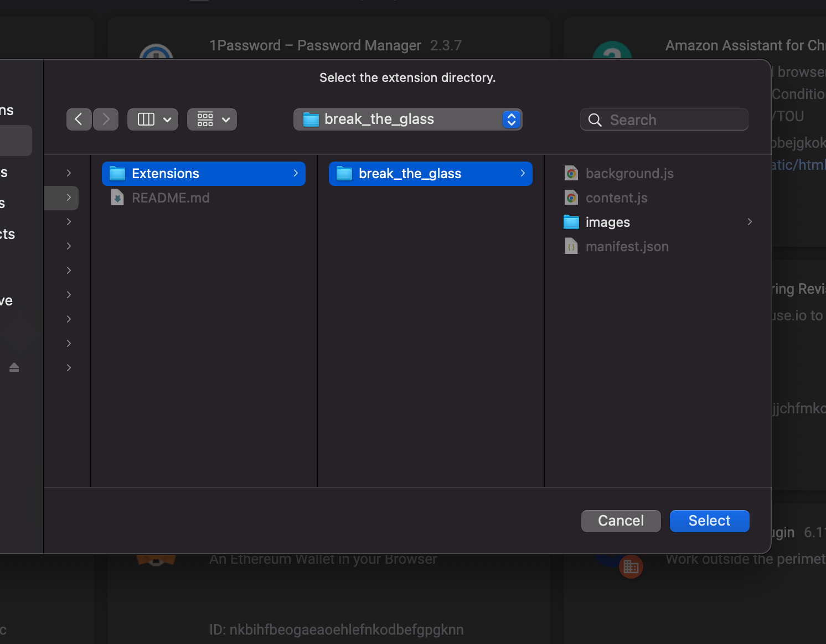Select the manifest.json file
Screen dimensions: 826x644
[x=627, y=246]
